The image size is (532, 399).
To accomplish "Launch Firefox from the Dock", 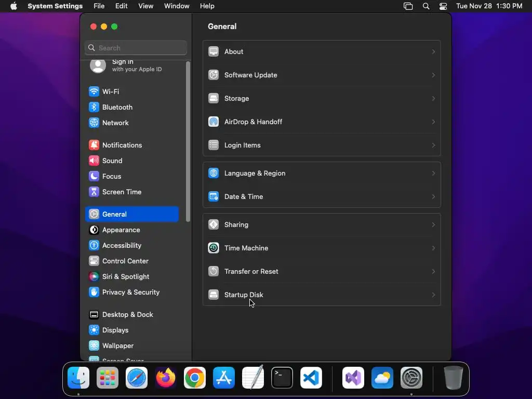I will click(x=166, y=378).
